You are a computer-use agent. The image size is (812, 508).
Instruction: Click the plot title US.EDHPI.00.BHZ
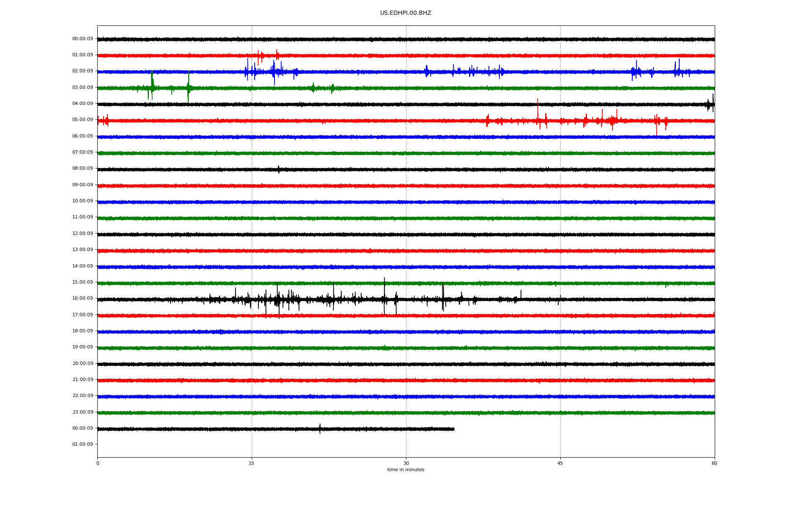point(406,13)
